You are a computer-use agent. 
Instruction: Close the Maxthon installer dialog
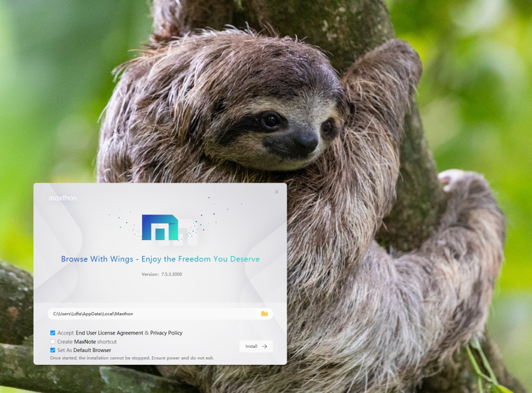pos(277,192)
